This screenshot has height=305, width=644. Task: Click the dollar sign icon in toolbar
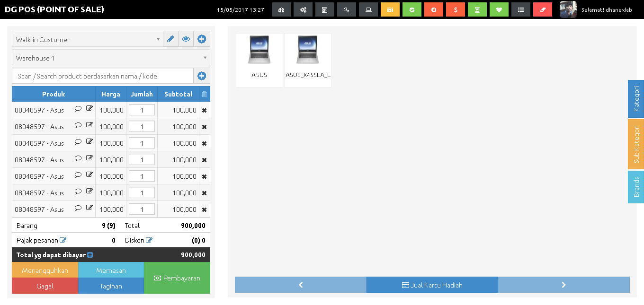(456, 9)
